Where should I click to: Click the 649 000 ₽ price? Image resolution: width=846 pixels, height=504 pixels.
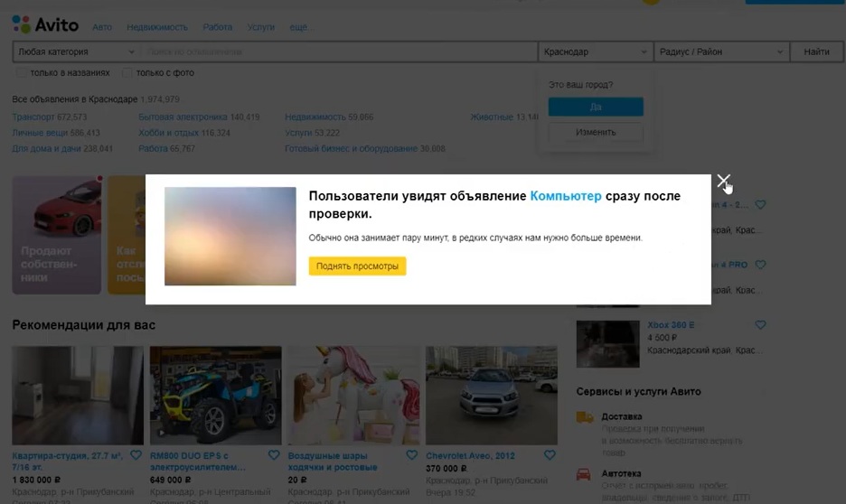pyautogui.click(x=171, y=480)
